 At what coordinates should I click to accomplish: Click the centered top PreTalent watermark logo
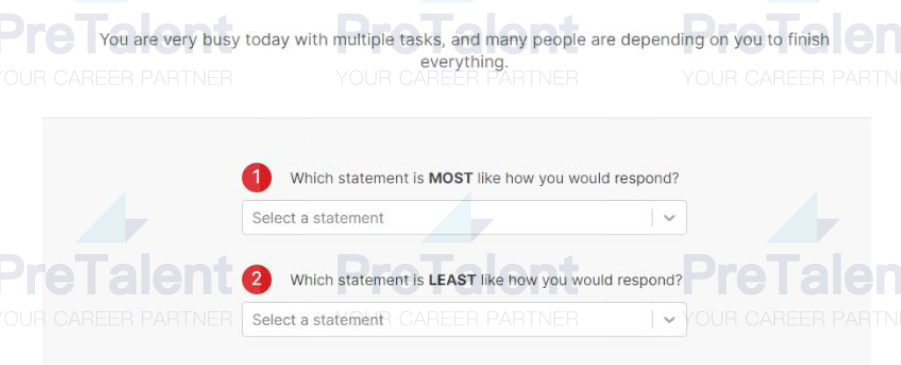(457, 34)
